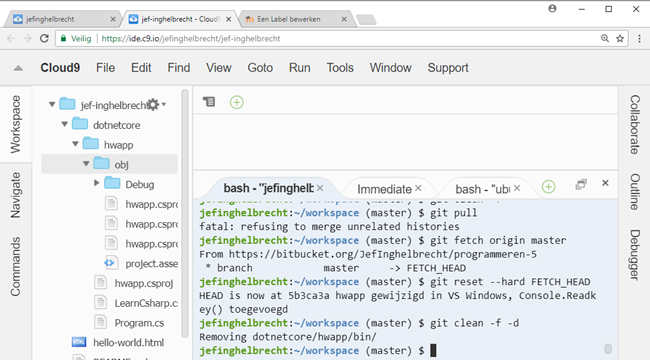
Task: Select the bash jefinghelbrecht terminal tab
Action: click(268, 188)
